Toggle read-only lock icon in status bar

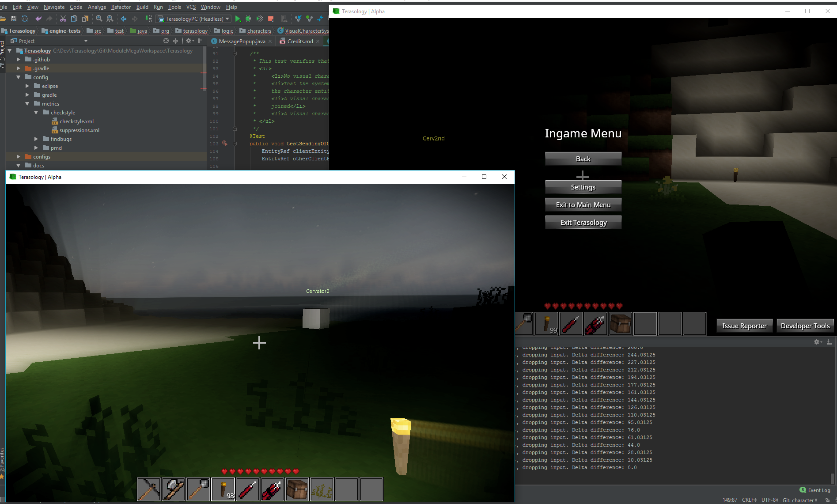[x=827, y=500]
